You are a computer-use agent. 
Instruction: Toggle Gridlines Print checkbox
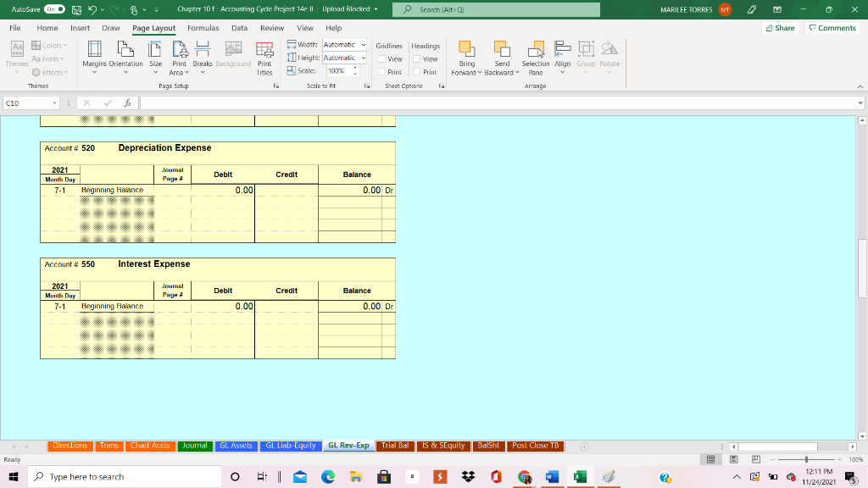381,72
